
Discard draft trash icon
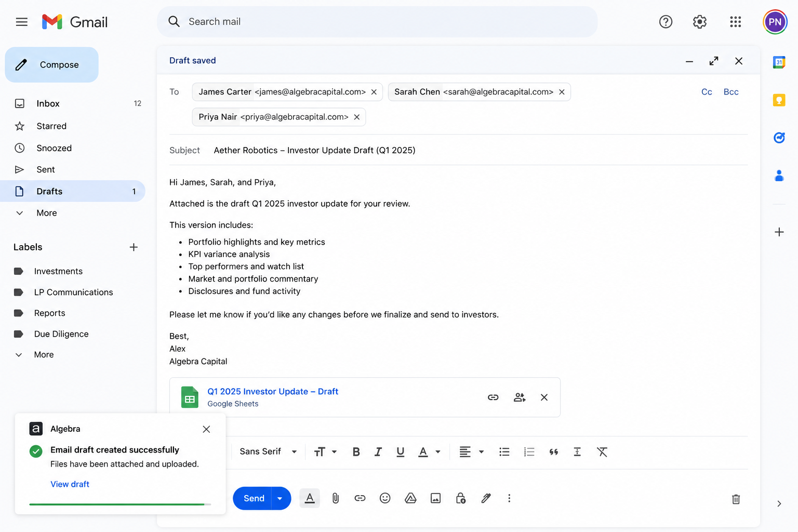pos(736,499)
